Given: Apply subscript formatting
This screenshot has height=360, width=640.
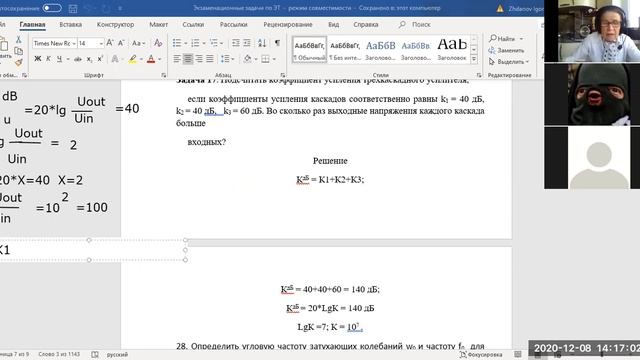Looking at the screenshot, I should click(89, 59).
